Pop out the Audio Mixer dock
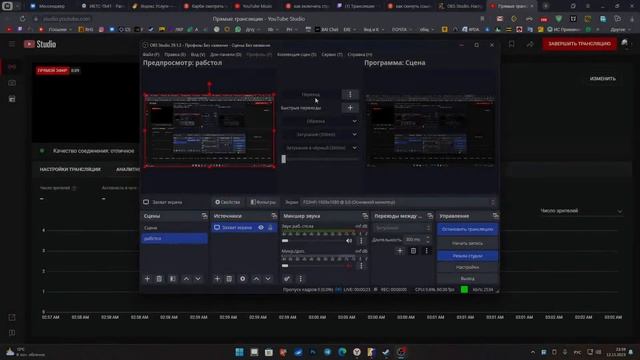Viewport: 640px width, 360px height. pyautogui.click(x=365, y=216)
